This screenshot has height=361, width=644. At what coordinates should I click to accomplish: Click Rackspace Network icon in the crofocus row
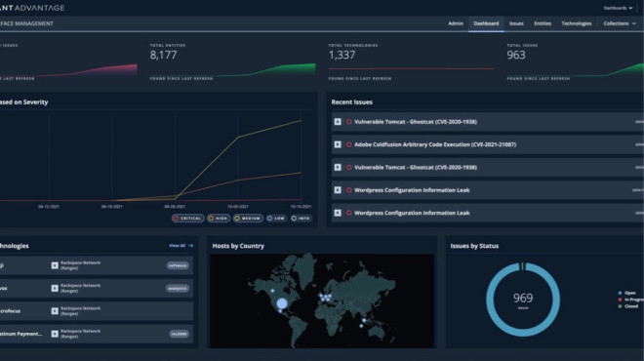[55, 311]
